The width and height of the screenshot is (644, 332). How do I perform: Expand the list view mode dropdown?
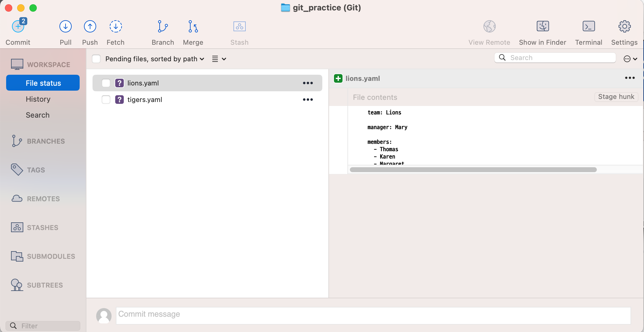(219, 59)
